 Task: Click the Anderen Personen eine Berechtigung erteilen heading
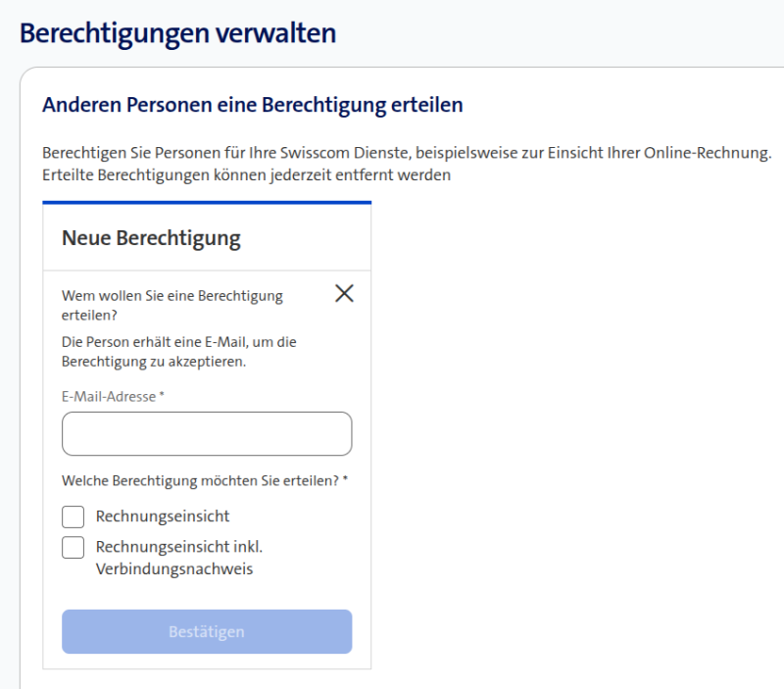(252, 105)
